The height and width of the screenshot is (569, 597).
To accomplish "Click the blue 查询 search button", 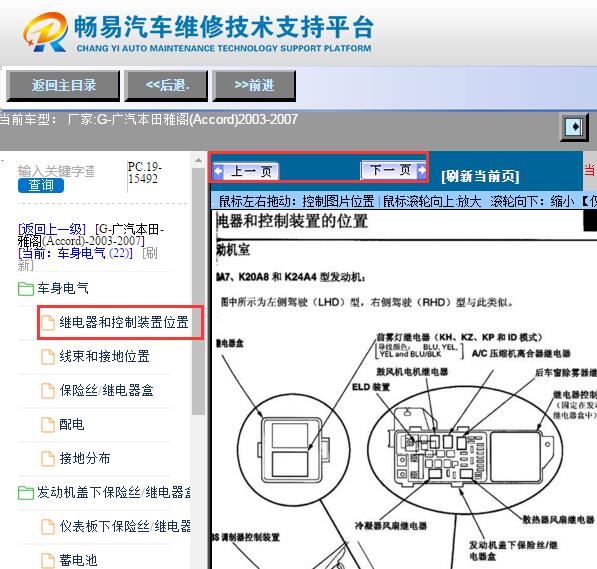I will click(x=41, y=185).
